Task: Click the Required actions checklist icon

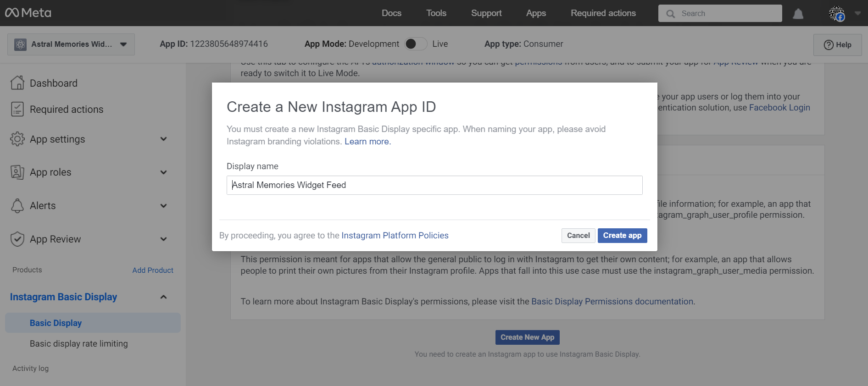Action: (17, 109)
